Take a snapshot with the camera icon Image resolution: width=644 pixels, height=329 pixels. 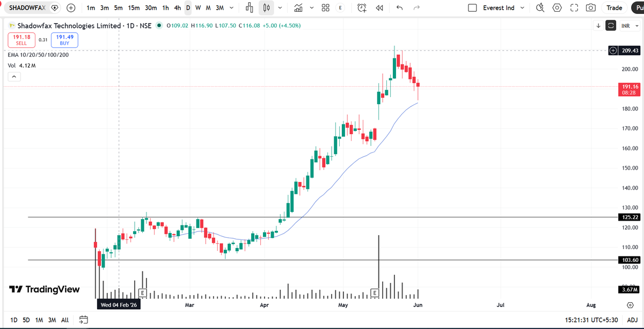pyautogui.click(x=591, y=8)
